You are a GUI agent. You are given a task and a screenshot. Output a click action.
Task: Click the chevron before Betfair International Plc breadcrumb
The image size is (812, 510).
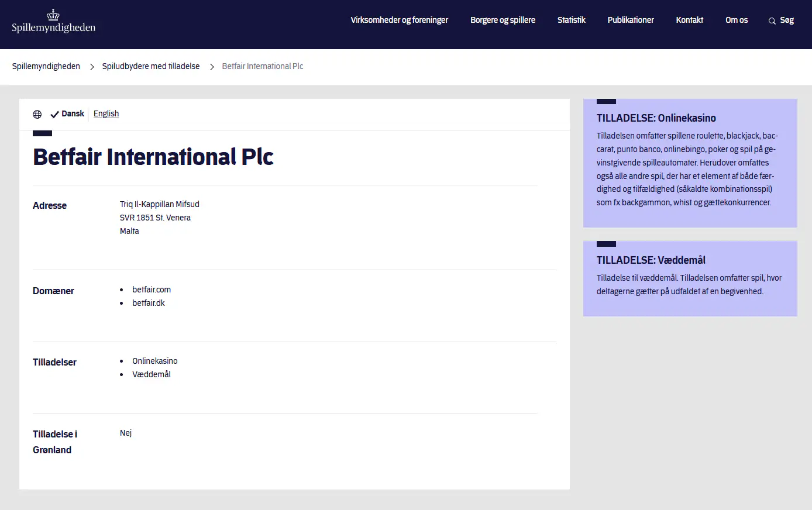click(x=212, y=67)
